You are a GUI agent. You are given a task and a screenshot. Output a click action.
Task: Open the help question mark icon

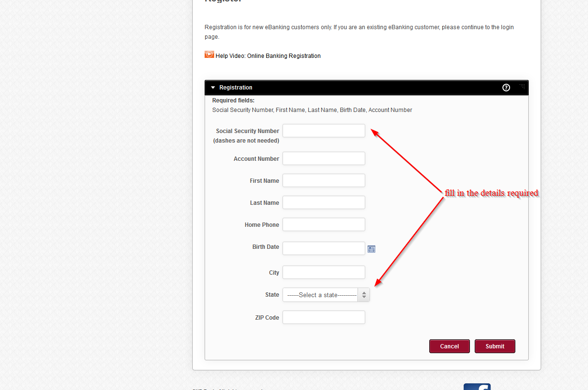coord(506,88)
